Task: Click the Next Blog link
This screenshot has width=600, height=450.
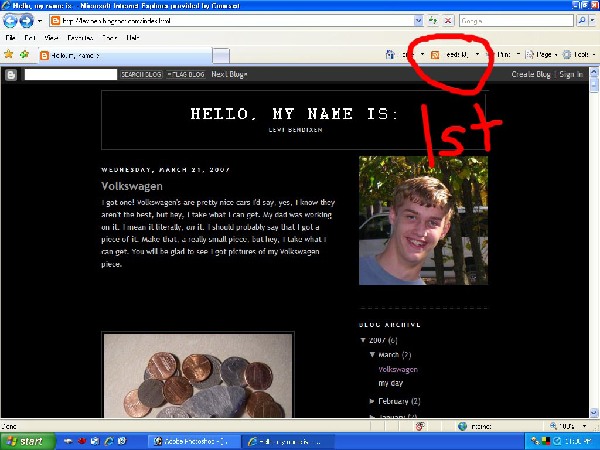Action: coord(229,75)
